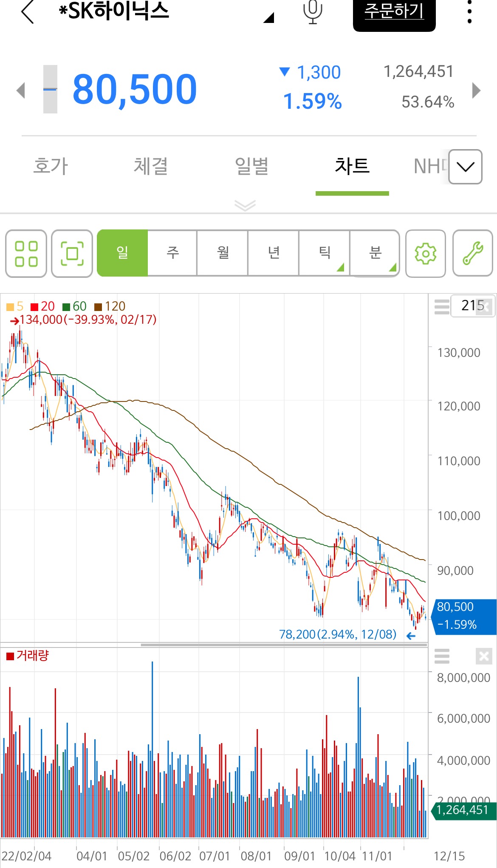Screen dimensions: 497x868
Task: Show next stock with right arrow
Action: point(477,90)
